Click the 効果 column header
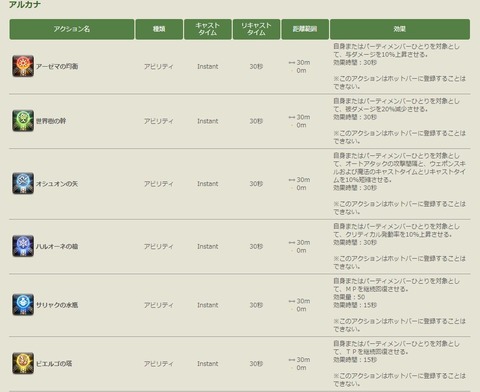Viewport: 480px width, 392px height. pyautogui.click(x=400, y=29)
